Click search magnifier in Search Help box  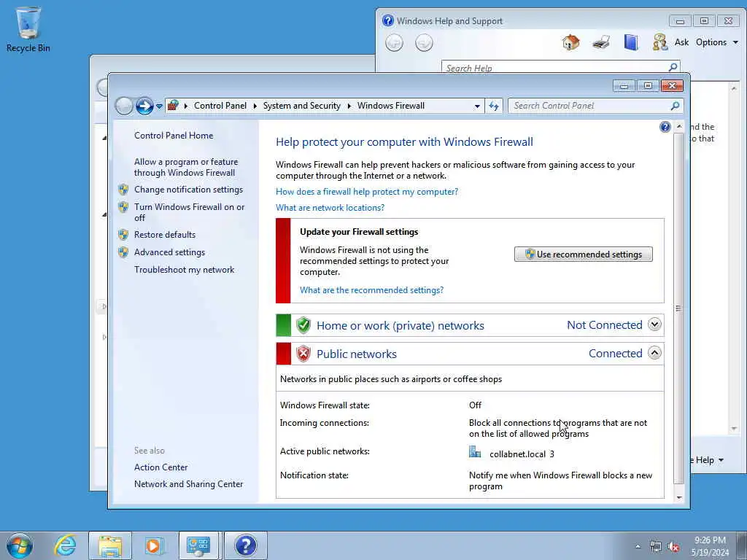(x=673, y=67)
